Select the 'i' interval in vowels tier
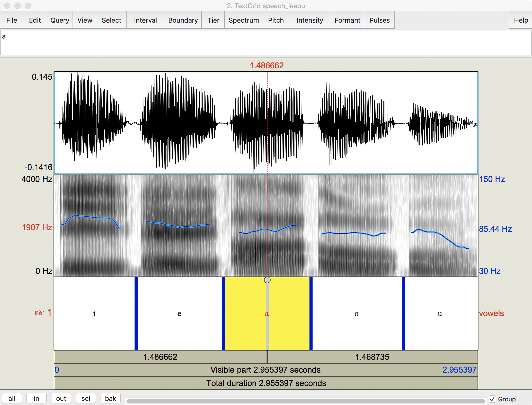Screen dimensions: 532x405 (94, 314)
